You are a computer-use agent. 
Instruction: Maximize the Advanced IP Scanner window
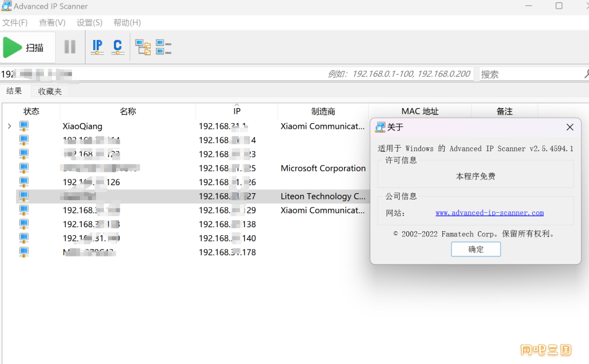(x=559, y=6)
